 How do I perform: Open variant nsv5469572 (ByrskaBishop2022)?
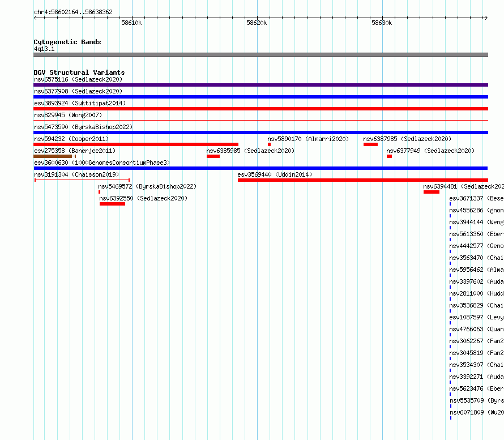(147, 186)
